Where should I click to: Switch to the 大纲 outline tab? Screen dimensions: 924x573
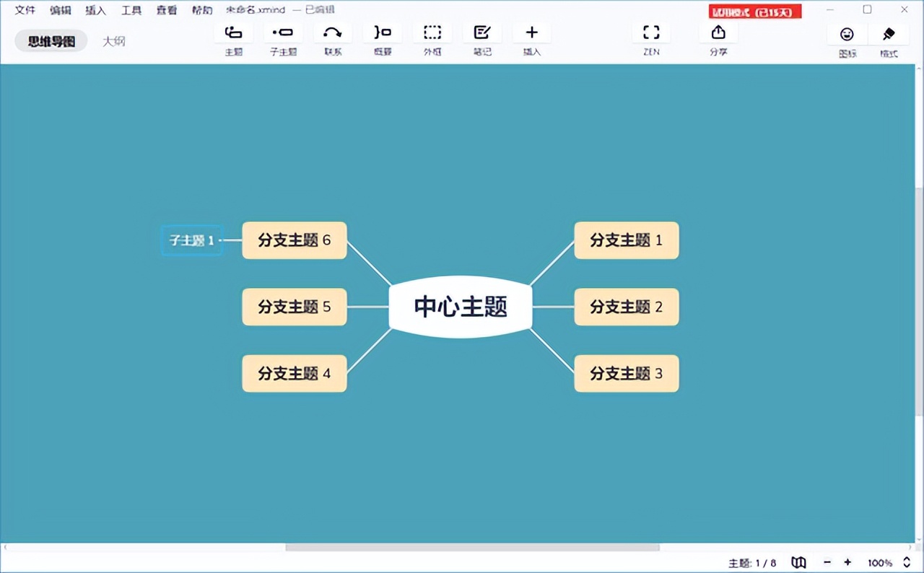click(x=113, y=41)
